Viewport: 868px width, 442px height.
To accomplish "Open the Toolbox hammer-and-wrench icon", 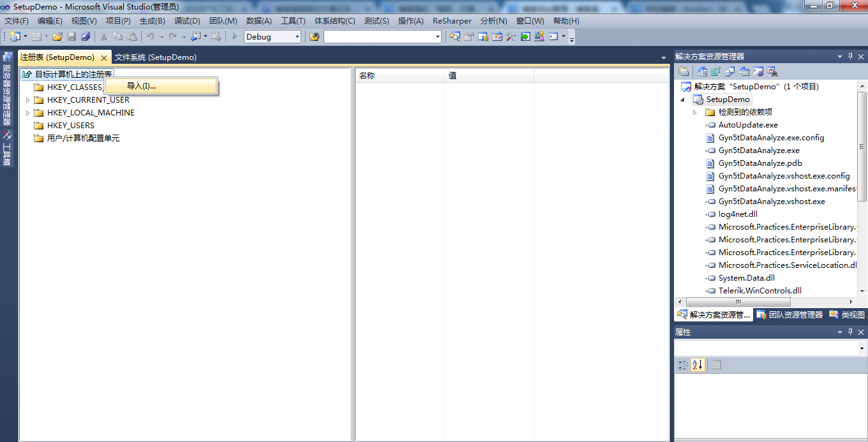I will [x=511, y=37].
